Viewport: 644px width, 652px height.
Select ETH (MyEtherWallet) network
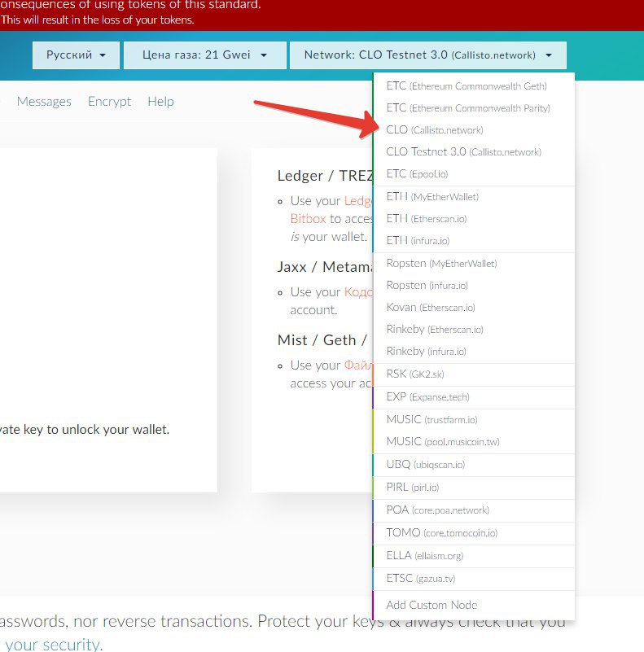click(x=474, y=197)
